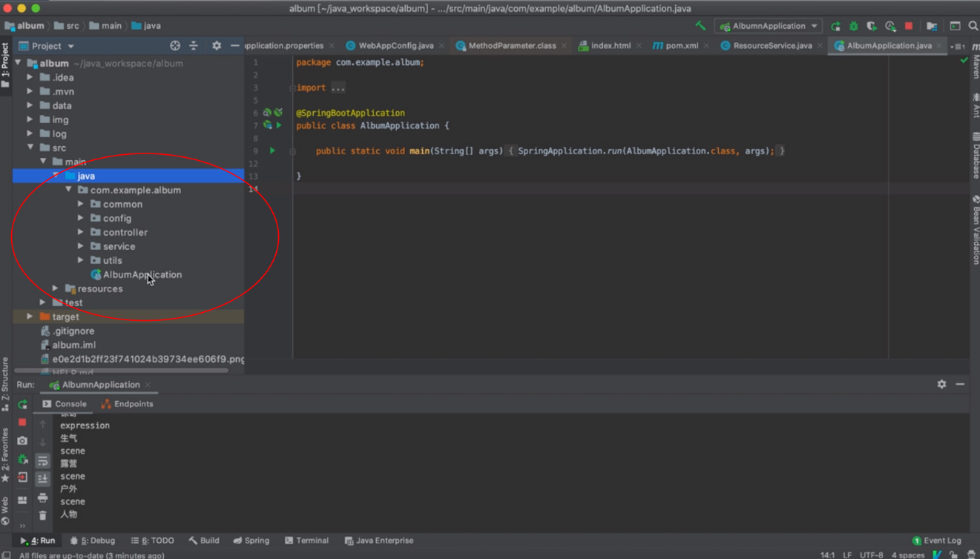The image size is (980, 559).
Task: Expand the collapsed import block in editor
Action: pyautogui.click(x=338, y=87)
